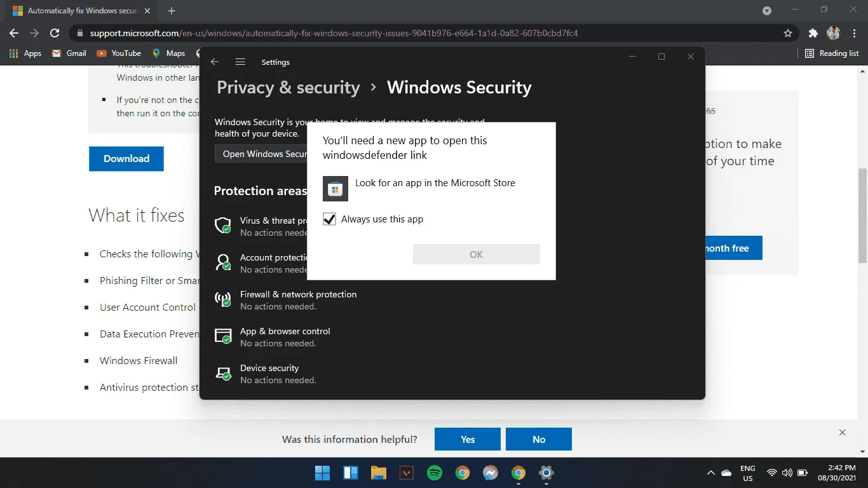Select the Microsoft Store icon in the dialog
Screen dimensions: 868x488
[336, 189]
